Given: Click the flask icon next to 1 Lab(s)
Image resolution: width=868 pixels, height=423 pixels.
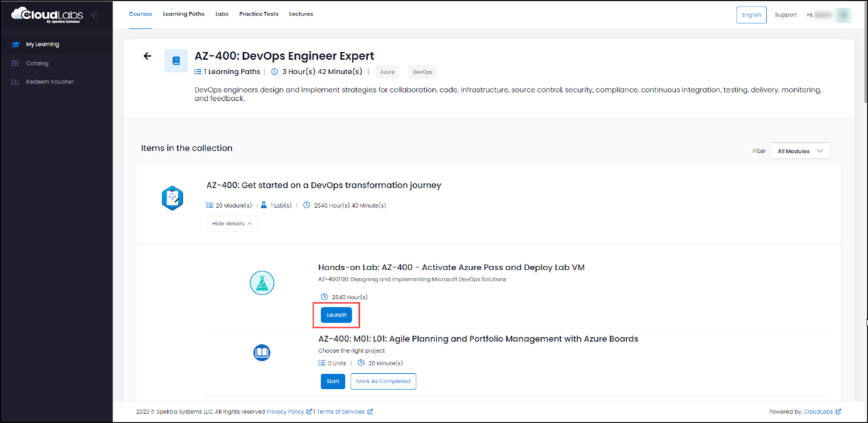Looking at the screenshot, I should (x=264, y=205).
